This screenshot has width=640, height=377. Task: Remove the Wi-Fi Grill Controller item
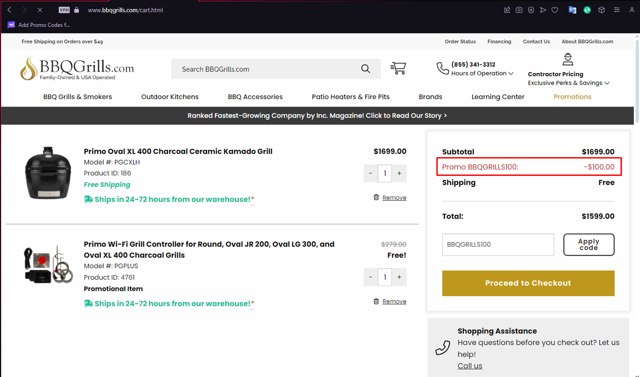pos(394,302)
